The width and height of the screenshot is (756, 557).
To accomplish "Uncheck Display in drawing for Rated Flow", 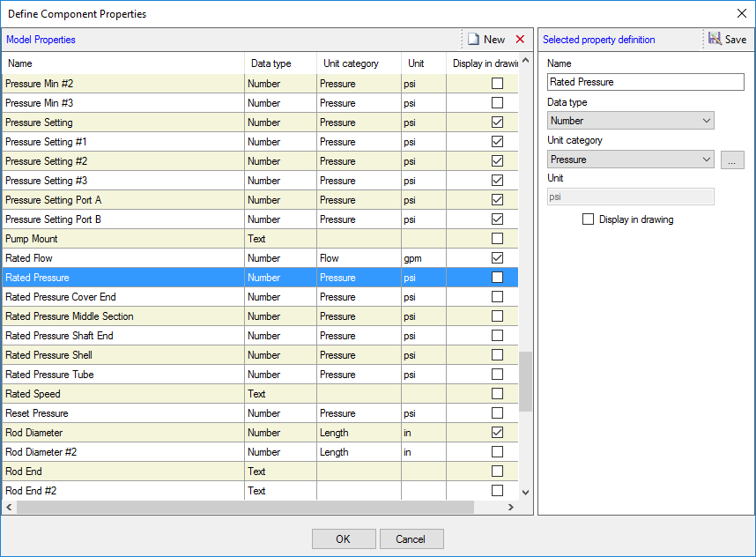I will tap(497, 258).
